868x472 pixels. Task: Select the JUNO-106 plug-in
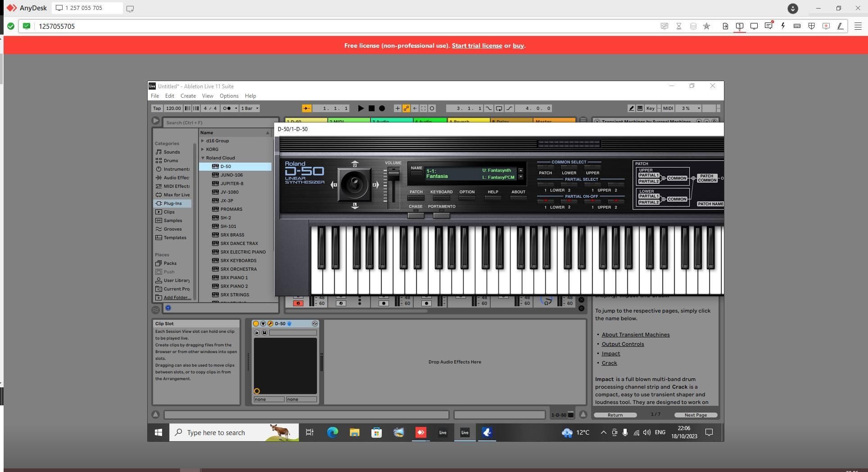(x=231, y=175)
